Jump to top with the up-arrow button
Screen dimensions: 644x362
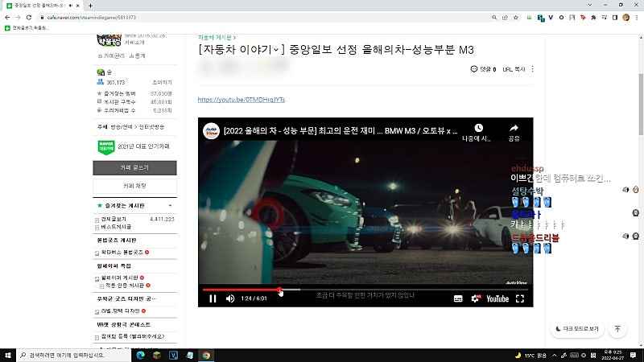tap(617, 329)
